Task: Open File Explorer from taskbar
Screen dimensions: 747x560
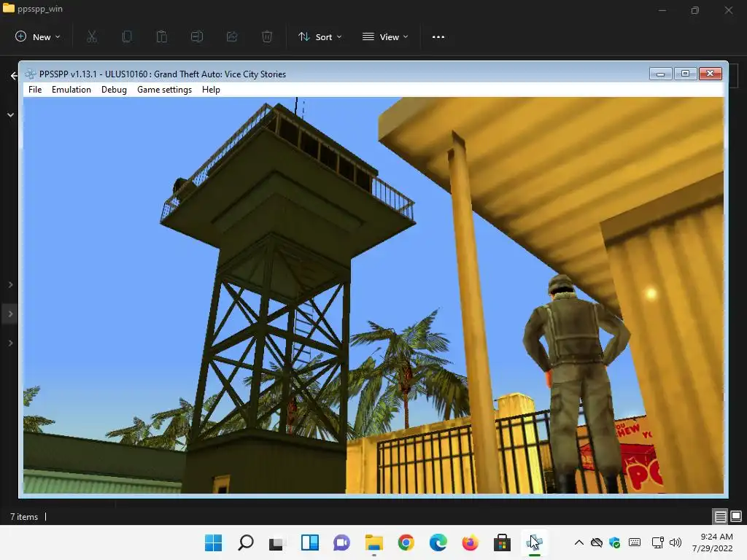Action: [374, 542]
